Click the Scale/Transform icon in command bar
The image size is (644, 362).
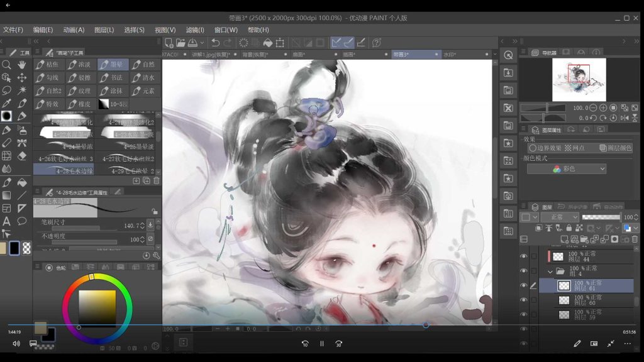[x=280, y=43]
